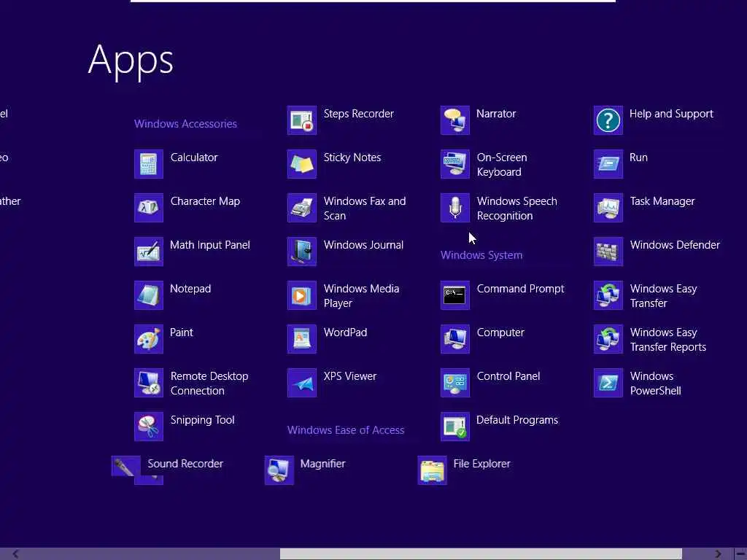Click the horizontal scrollbar thumb
Image resolution: width=747 pixels, height=560 pixels.
point(481,554)
